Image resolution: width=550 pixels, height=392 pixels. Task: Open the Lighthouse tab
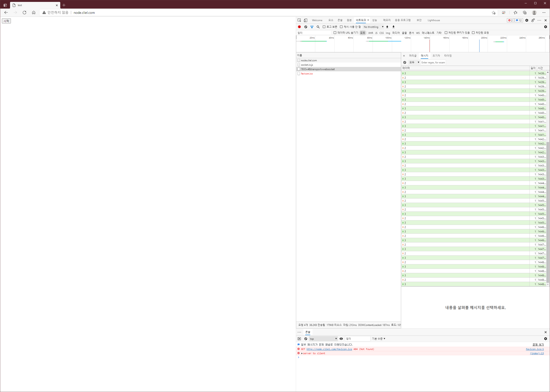(x=433, y=20)
